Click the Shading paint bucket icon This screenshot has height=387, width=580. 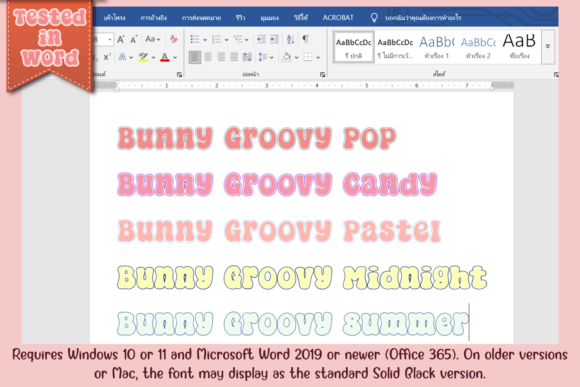[x=287, y=57]
